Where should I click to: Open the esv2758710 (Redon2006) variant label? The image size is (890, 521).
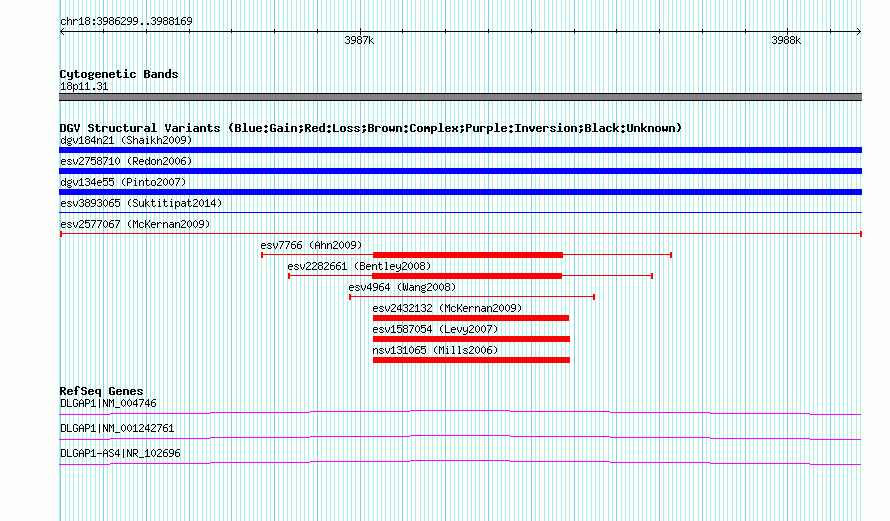(126, 161)
